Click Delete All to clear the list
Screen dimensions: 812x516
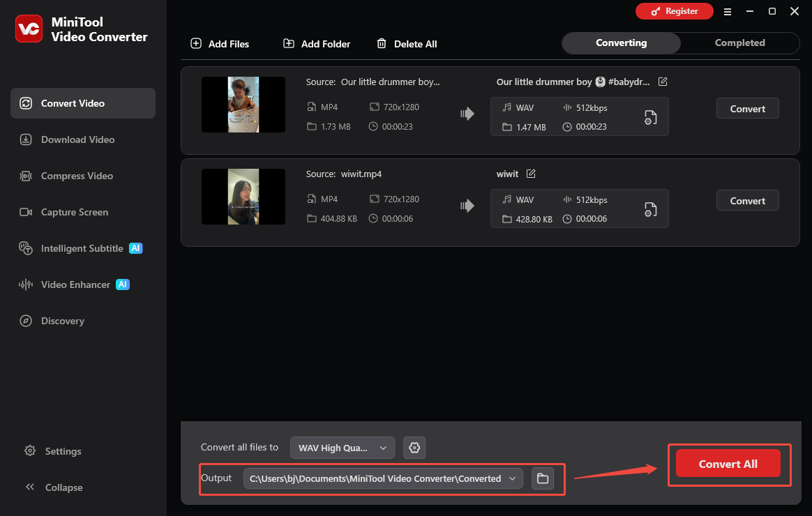[x=407, y=44]
